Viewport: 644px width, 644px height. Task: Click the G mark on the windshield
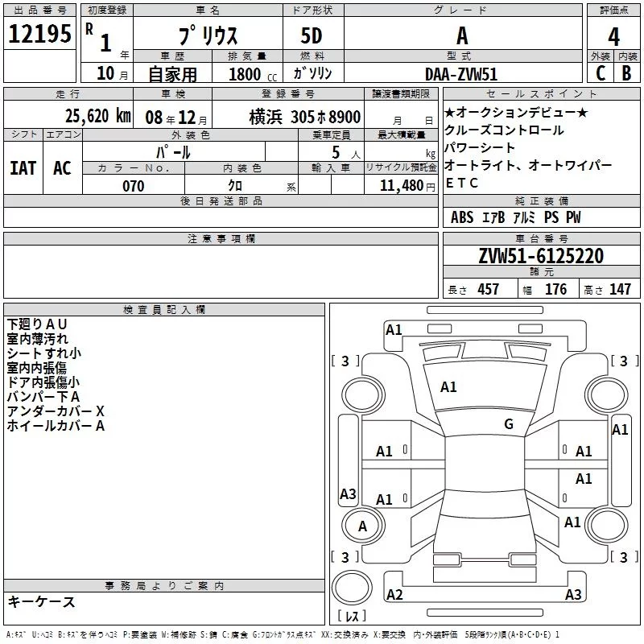[x=509, y=424]
